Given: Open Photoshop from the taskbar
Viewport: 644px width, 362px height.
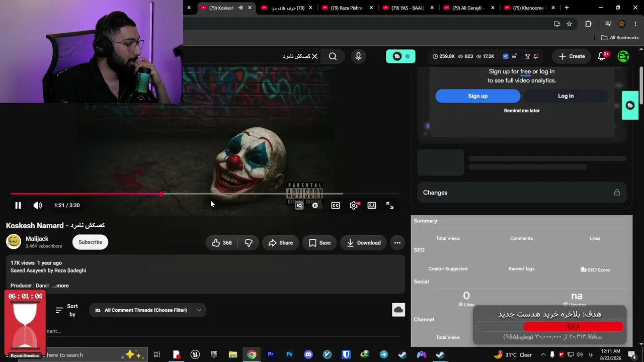Looking at the screenshot, I should coord(289,354).
